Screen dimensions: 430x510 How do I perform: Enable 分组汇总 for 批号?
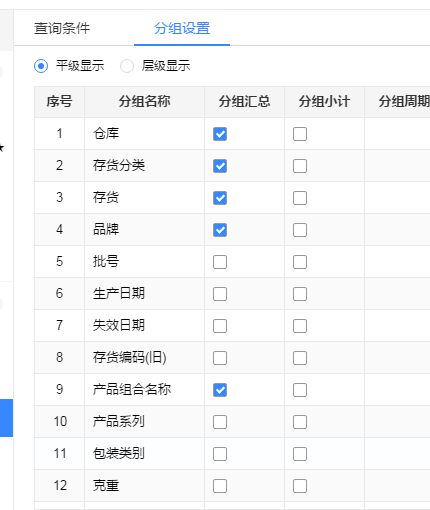[220, 262]
